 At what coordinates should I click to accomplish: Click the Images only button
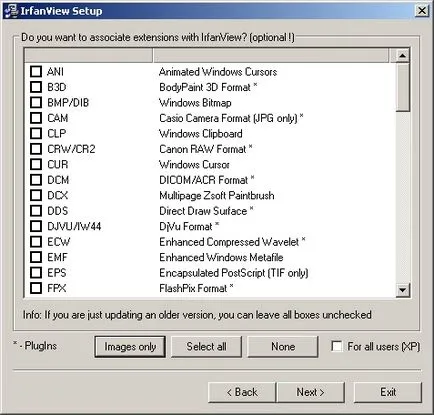[130, 347]
